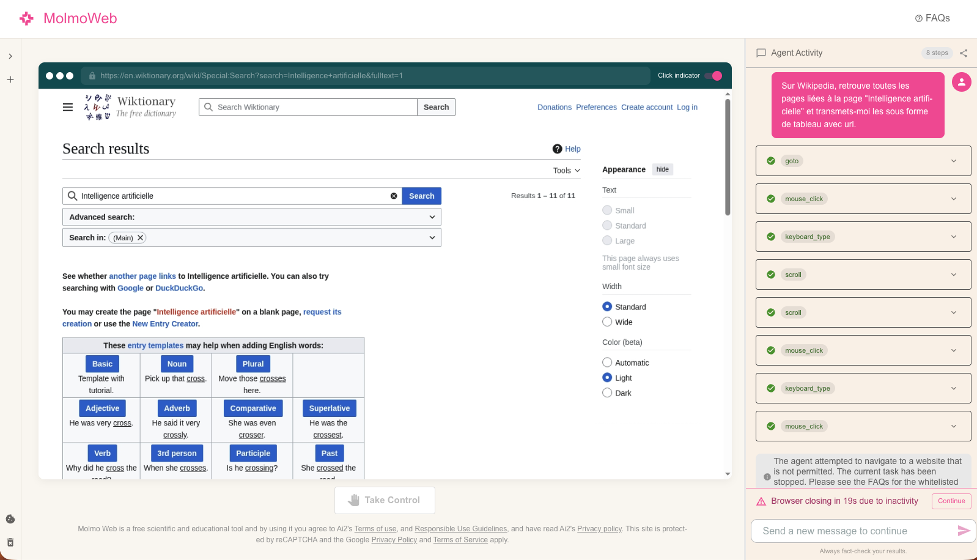This screenshot has height=560, width=977.
Task: Open the Create account link
Action: pyautogui.click(x=646, y=107)
